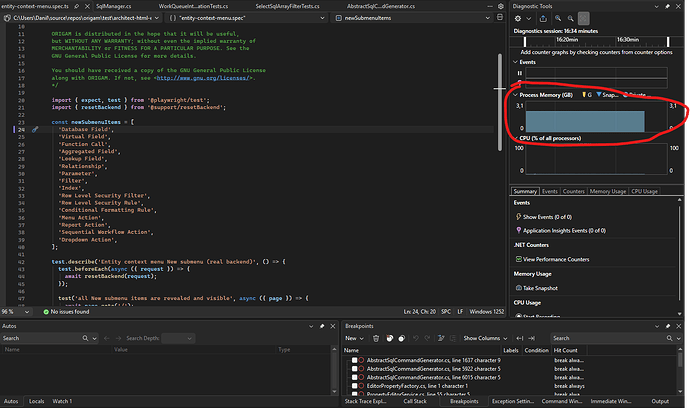Screen dimensions: 690x408
Task: Delete selected breakpoints with trash icon
Action: (376, 338)
